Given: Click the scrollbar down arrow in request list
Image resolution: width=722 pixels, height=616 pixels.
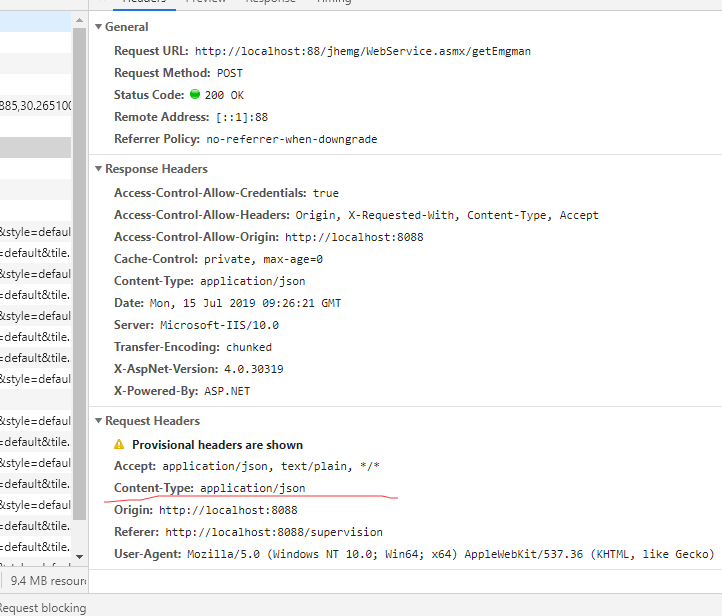Looking at the screenshot, I should point(80,554).
